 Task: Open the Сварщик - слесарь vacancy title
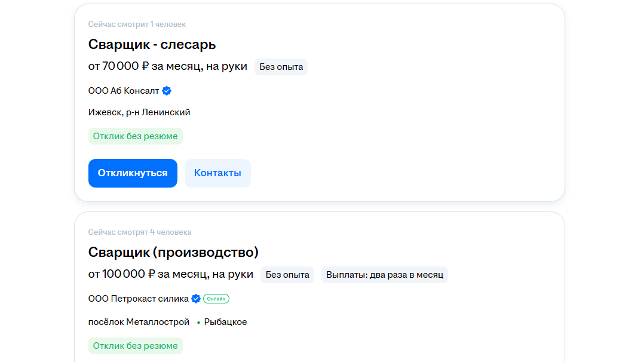pyautogui.click(x=152, y=44)
